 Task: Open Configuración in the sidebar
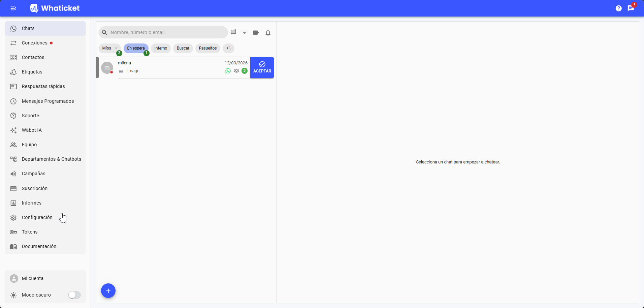pyautogui.click(x=45, y=217)
